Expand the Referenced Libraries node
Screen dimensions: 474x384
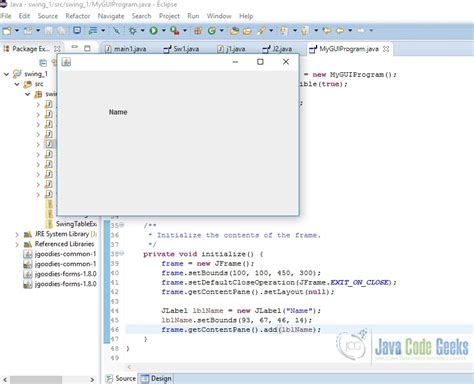(17, 244)
